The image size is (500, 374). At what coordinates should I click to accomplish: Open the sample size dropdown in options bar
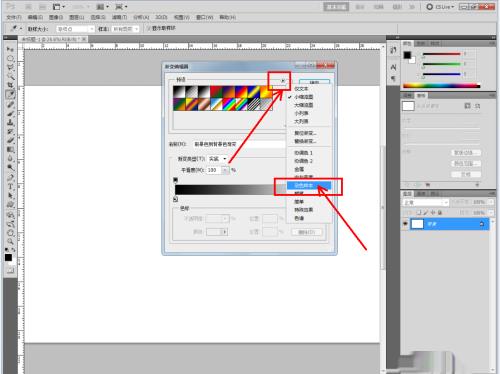pos(75,29)
